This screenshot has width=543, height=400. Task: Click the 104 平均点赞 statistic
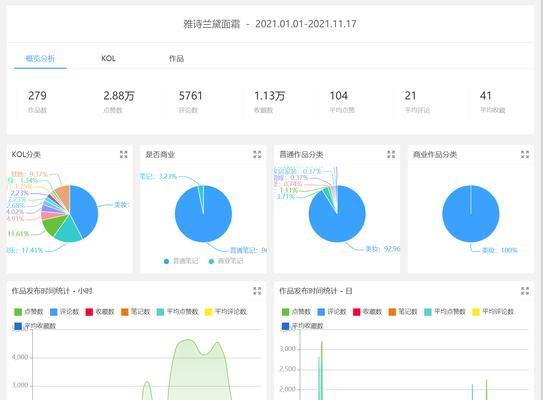point(342,101)
